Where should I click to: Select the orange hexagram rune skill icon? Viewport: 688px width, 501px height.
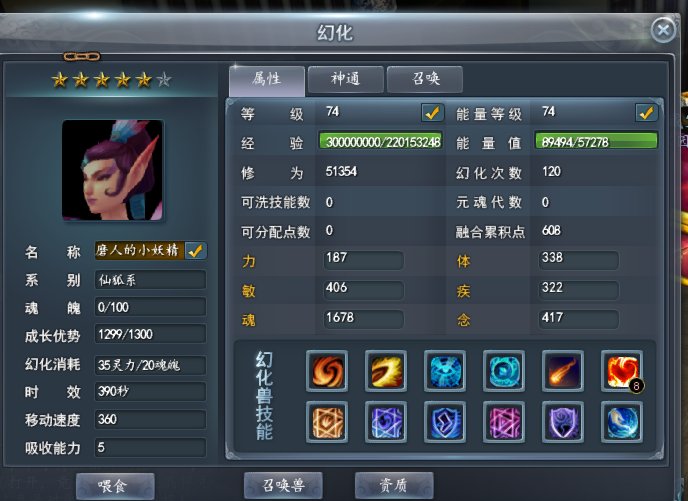click(327, 422)
